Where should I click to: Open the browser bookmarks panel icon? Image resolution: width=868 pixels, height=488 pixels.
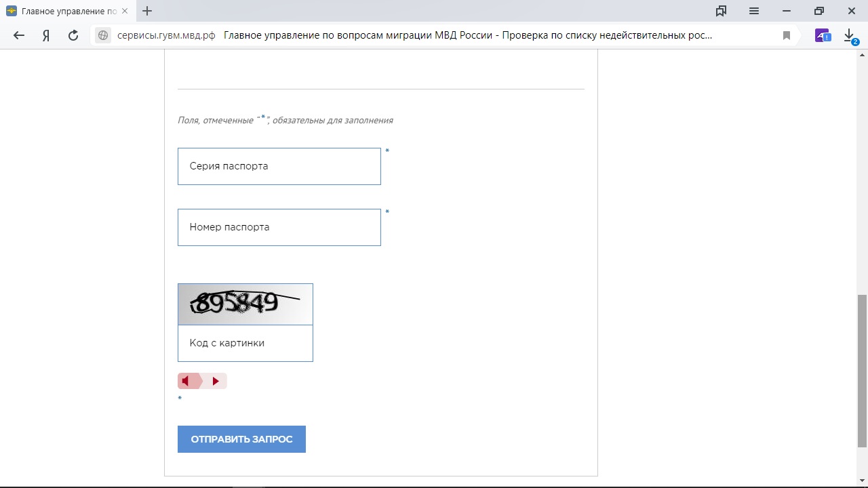[721, 11]
